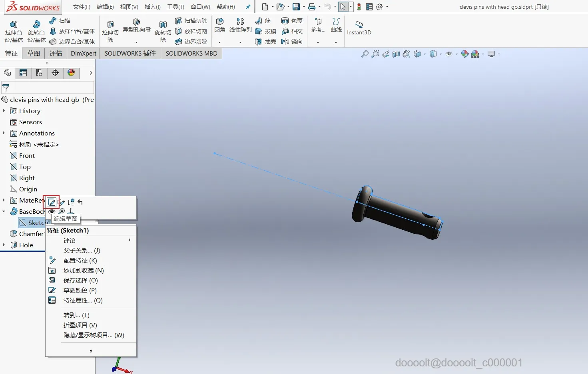The height and width of the screenshot is (374, 588).
Task: Select the 圆角 fillet tool
Action: pos(219,25)
